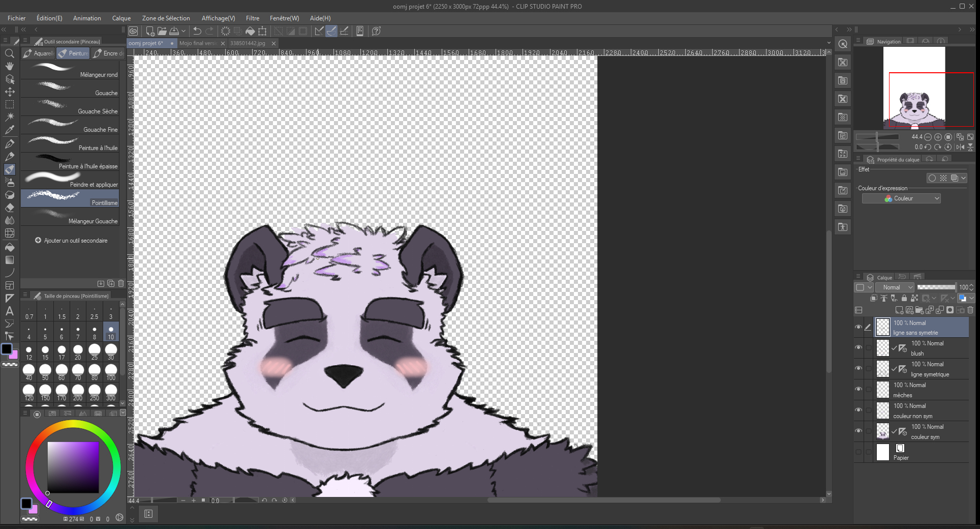Click inside the color square picker
Image resolution: width=980 pixels, height=529 pixels.
click(73, 467)
